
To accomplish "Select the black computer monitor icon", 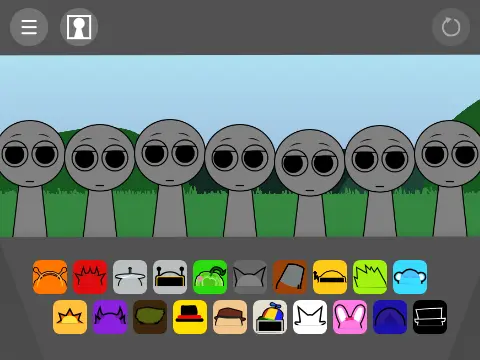I will click(430, 317).
